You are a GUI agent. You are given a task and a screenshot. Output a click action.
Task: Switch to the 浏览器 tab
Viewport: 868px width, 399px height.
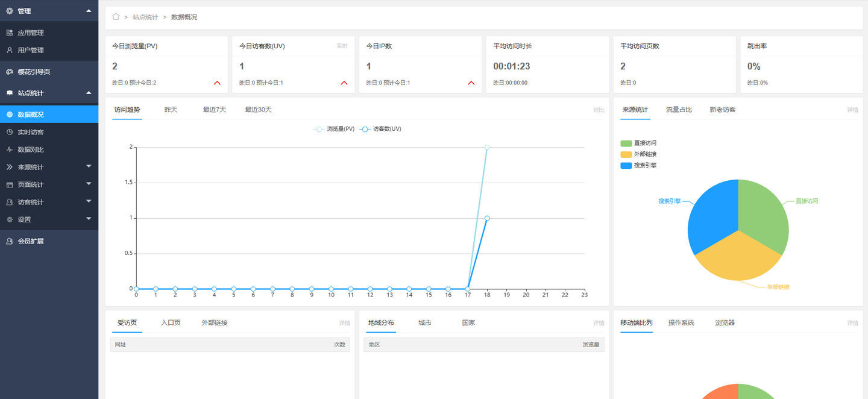pos(725,323)
